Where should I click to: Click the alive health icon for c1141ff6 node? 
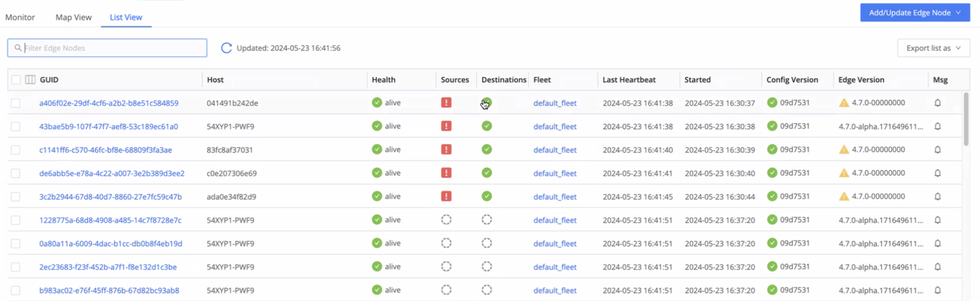pos(377,150)
